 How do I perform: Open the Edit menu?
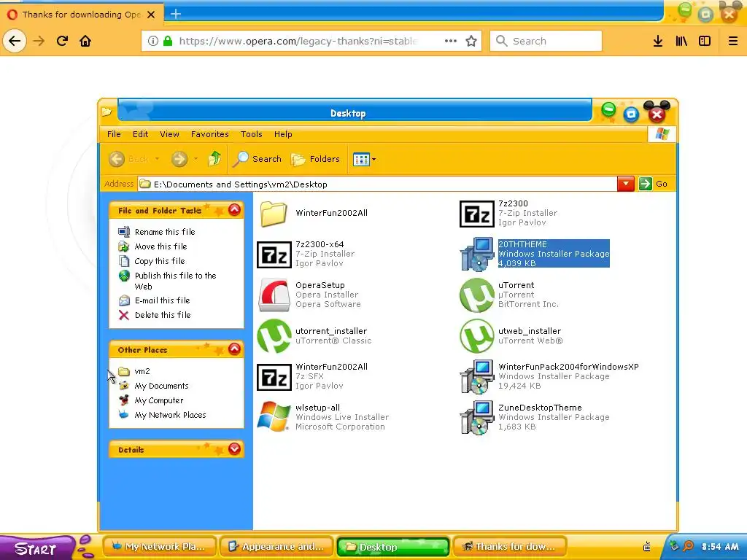click(x=141, y=134)
